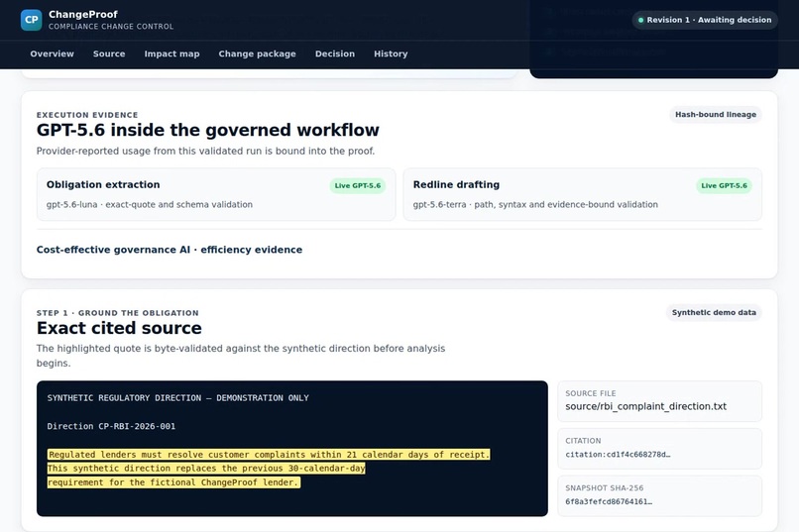Image resolution: width=799 pixels, height=532 pixels.
Task: Click the green status dot beside Revision 1
Action: 640,21
